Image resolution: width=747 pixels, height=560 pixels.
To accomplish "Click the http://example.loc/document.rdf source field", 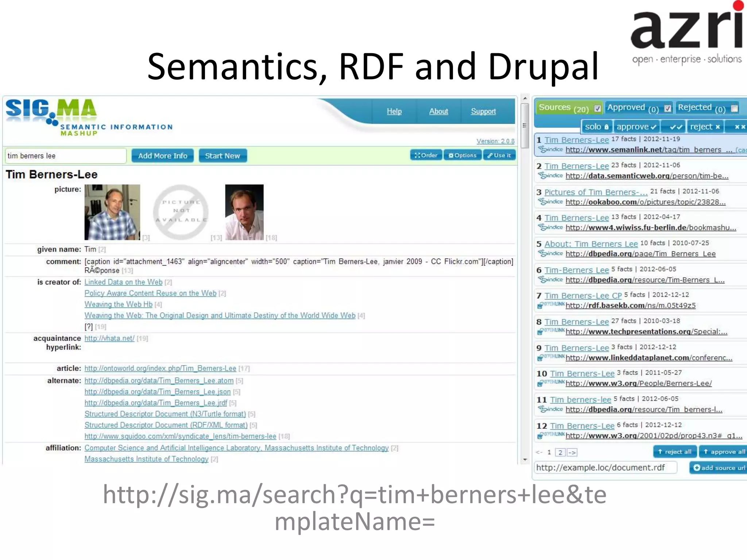I will click(x=605, y=468).
